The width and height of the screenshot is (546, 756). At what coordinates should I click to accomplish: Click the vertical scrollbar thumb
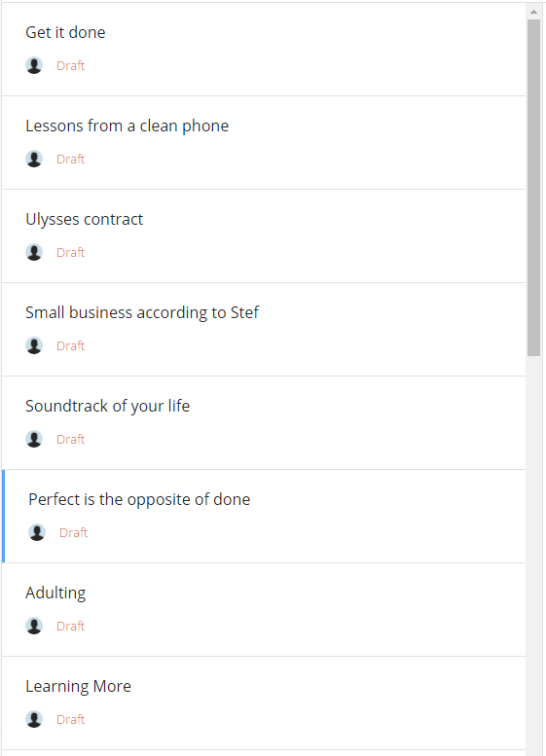click(x=533, y=188)
